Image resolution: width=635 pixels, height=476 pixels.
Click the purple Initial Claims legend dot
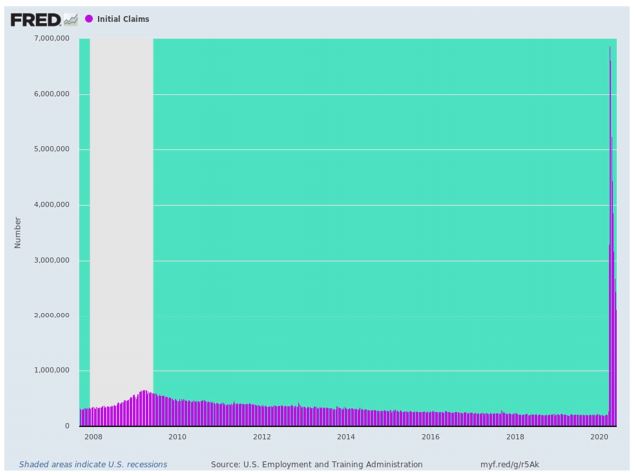[89, 19]
